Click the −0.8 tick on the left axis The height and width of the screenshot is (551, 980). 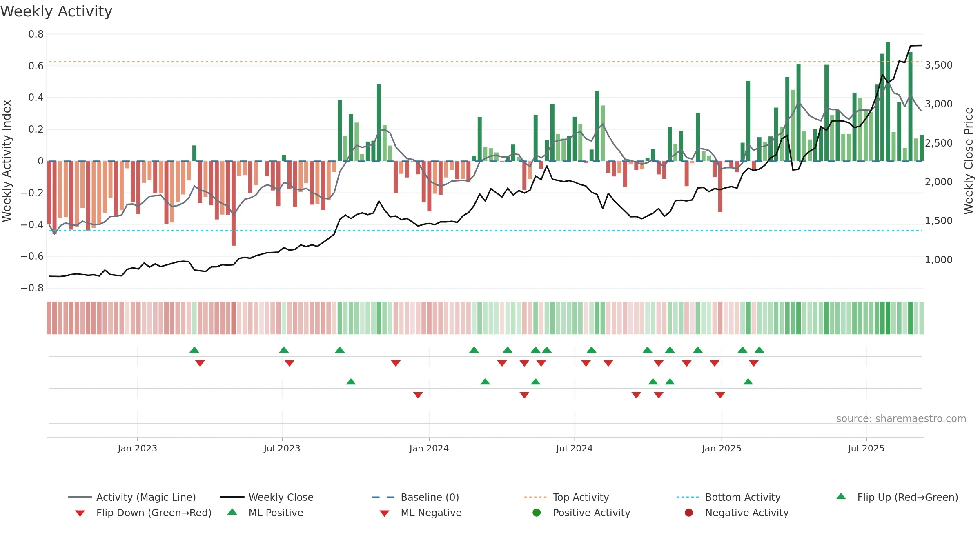pos(32,288)
